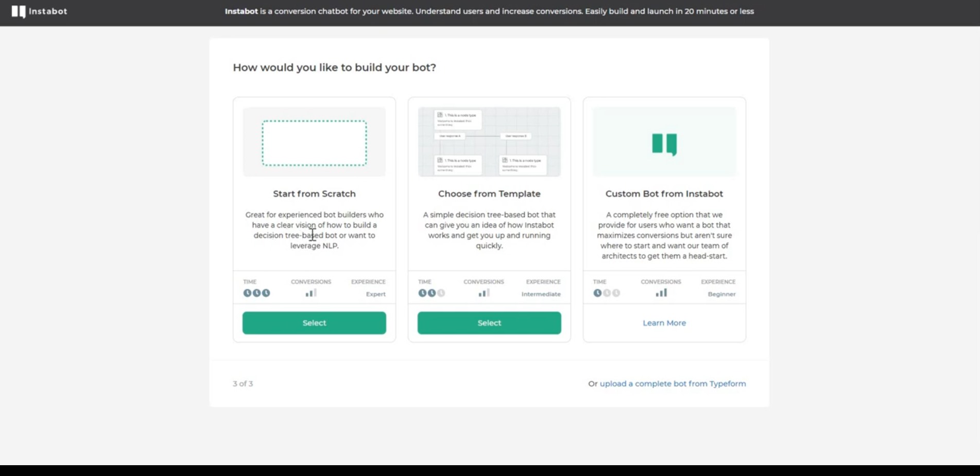980x476 pixels.
Task: Click the time clock icons for Choose from Template
Action: 432,293
